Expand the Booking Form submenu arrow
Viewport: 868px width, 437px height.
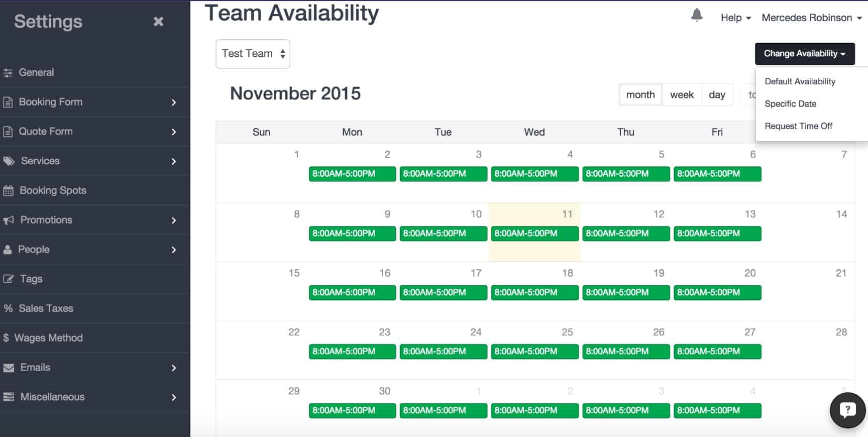click(x=174, y=102)
